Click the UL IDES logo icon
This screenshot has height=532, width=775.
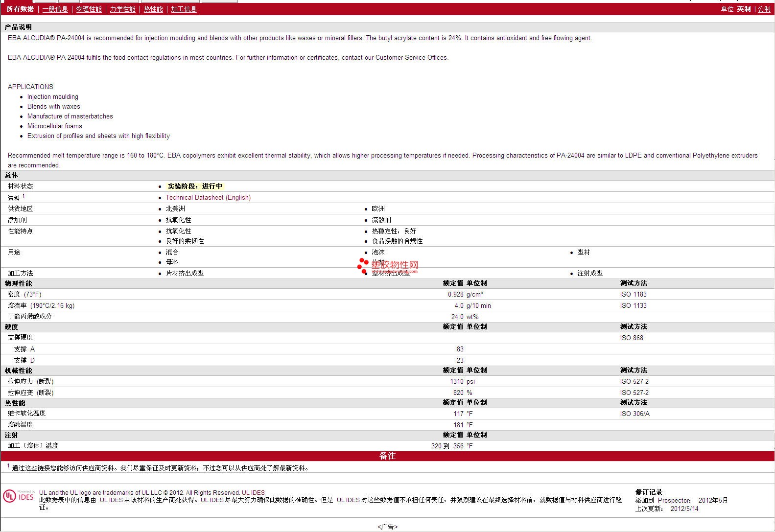(19, 496)
